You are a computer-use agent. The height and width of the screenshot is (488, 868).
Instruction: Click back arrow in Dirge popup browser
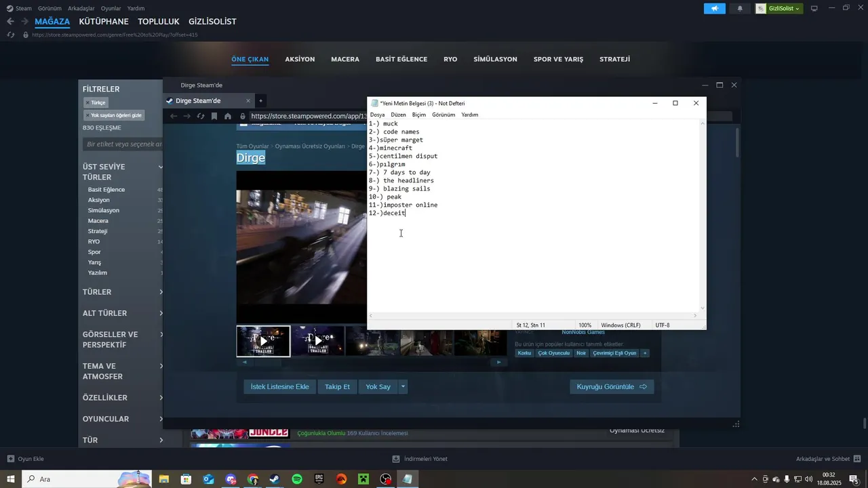pyautogui.click(x=174, y=116)
